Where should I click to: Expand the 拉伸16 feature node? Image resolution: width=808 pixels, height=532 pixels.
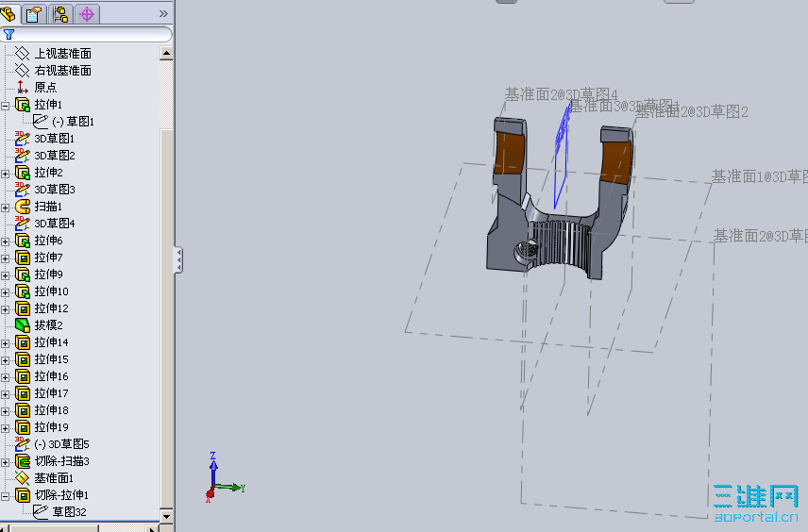click(x=5, y=378)
